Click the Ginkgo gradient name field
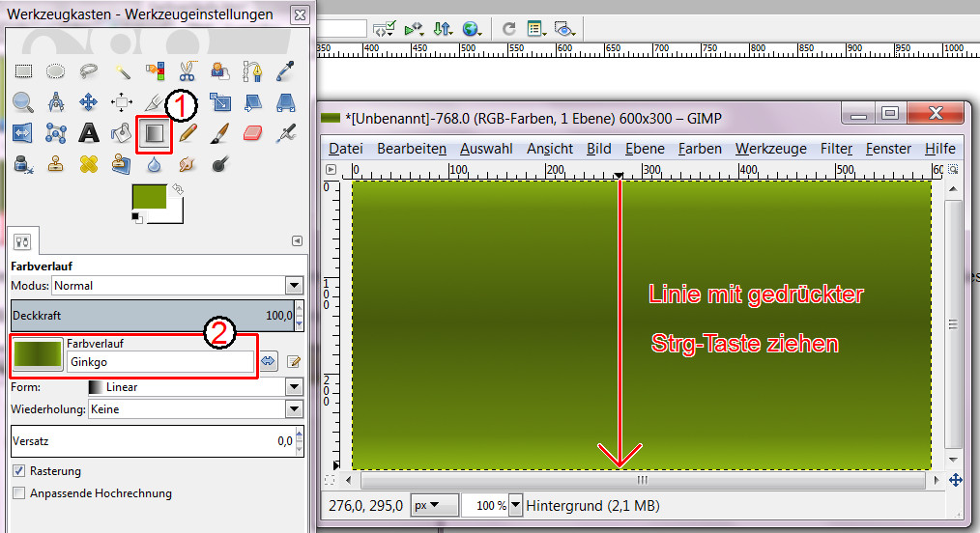The width and height of the screenshot is (980, 533). point(160,362)
